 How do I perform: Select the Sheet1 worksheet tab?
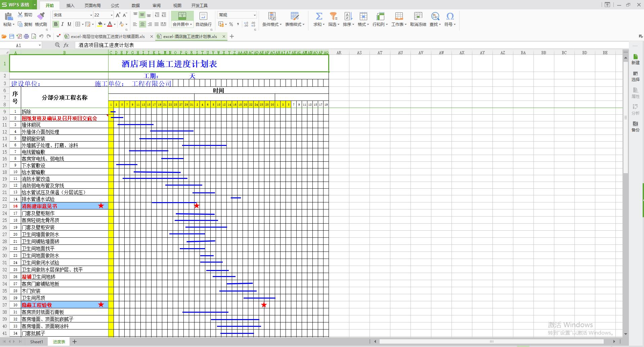(36, 342)
